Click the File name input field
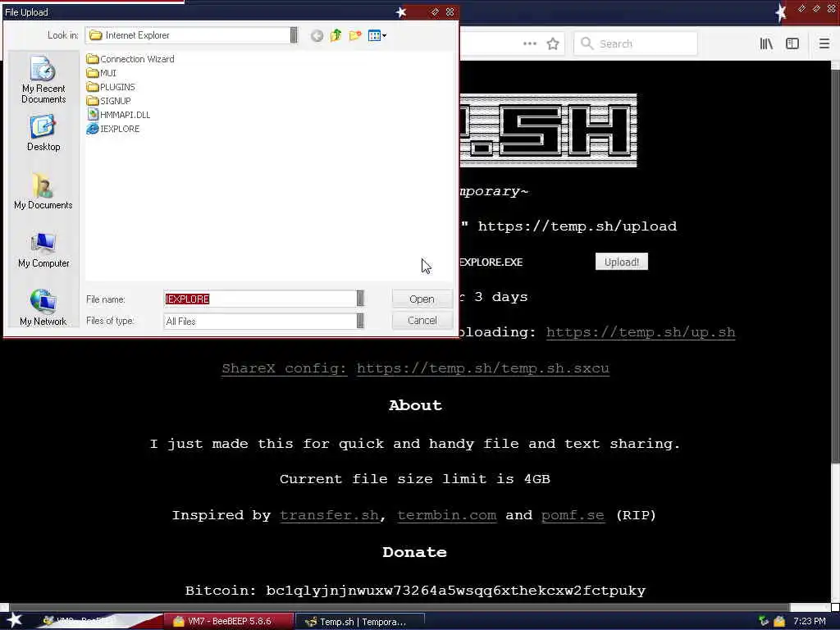This screenshot has width=840, height=630. (260, 299)
